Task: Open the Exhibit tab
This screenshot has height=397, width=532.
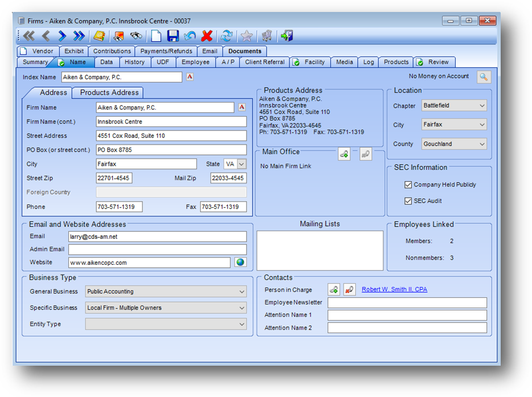Action: (74, 51)
